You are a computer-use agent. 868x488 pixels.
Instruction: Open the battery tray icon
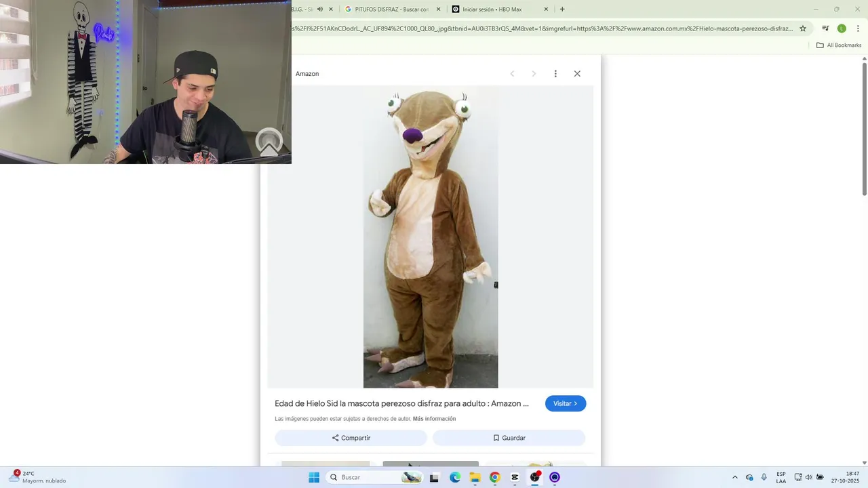tap(820, 477)
